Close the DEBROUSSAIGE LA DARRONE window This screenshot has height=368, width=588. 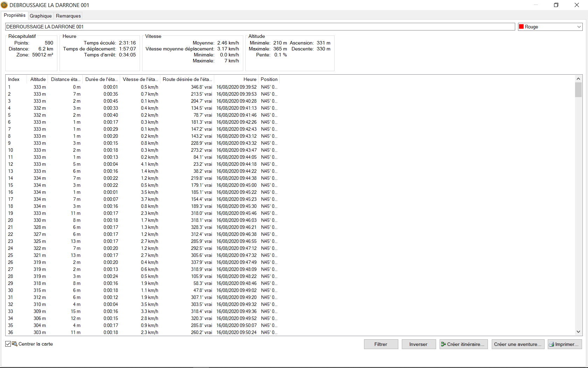(577, 5)
